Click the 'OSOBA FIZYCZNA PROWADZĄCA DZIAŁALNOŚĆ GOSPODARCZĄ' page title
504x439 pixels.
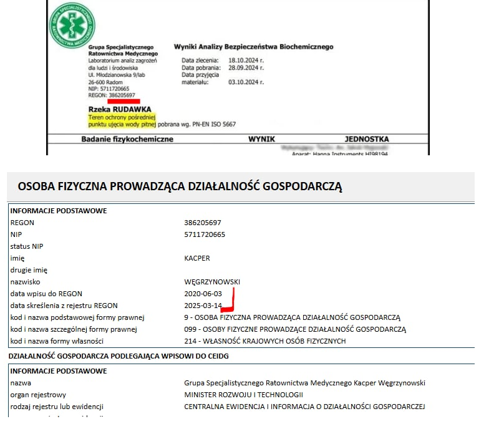(180, 186)
